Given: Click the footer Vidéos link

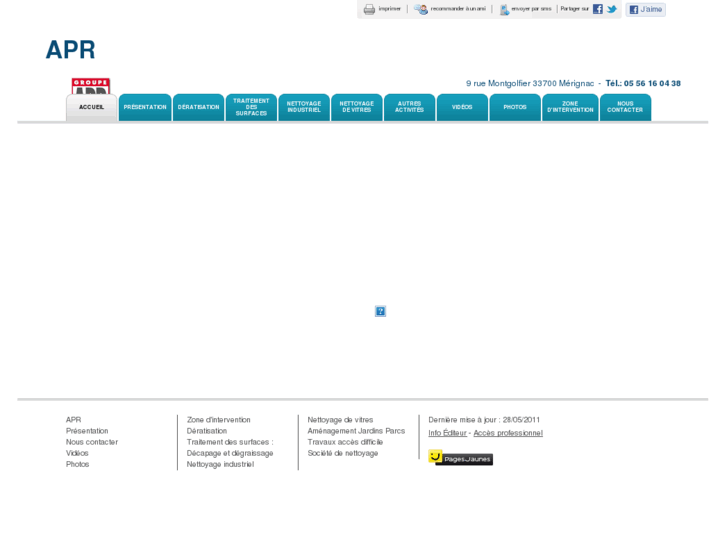Looking at the screenshot, I should coord(77,453).
